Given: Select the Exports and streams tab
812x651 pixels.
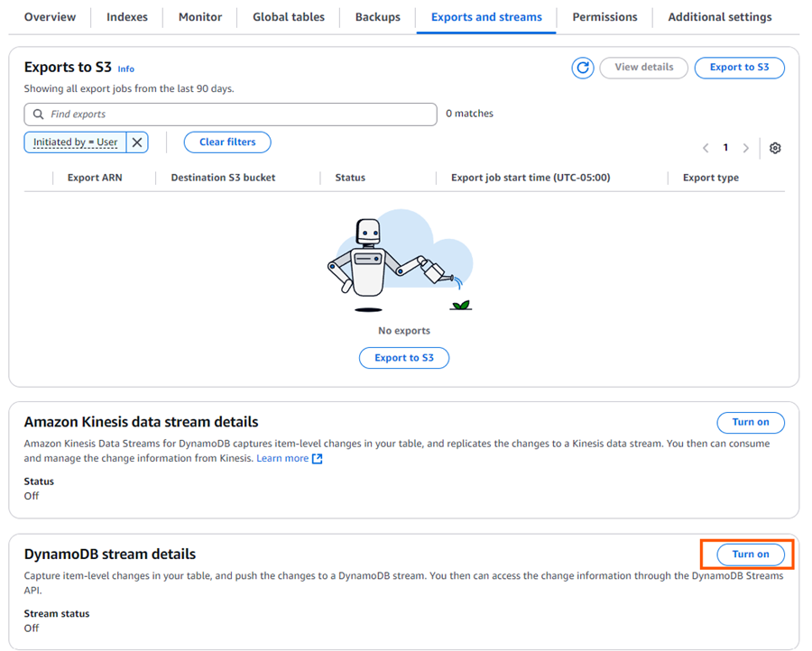Looking at the screenshot, I should coord(486,17).
